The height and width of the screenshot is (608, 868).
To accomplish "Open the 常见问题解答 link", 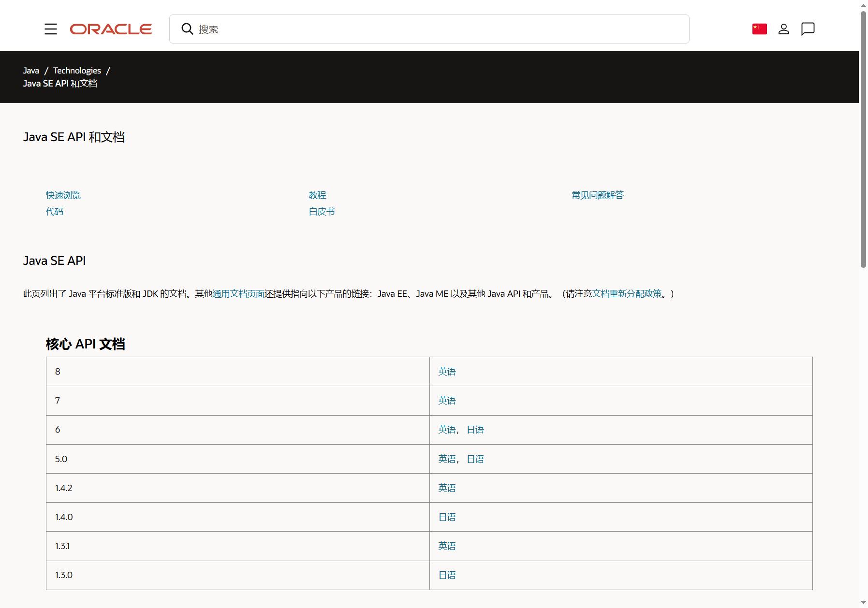I will point(598,195).
